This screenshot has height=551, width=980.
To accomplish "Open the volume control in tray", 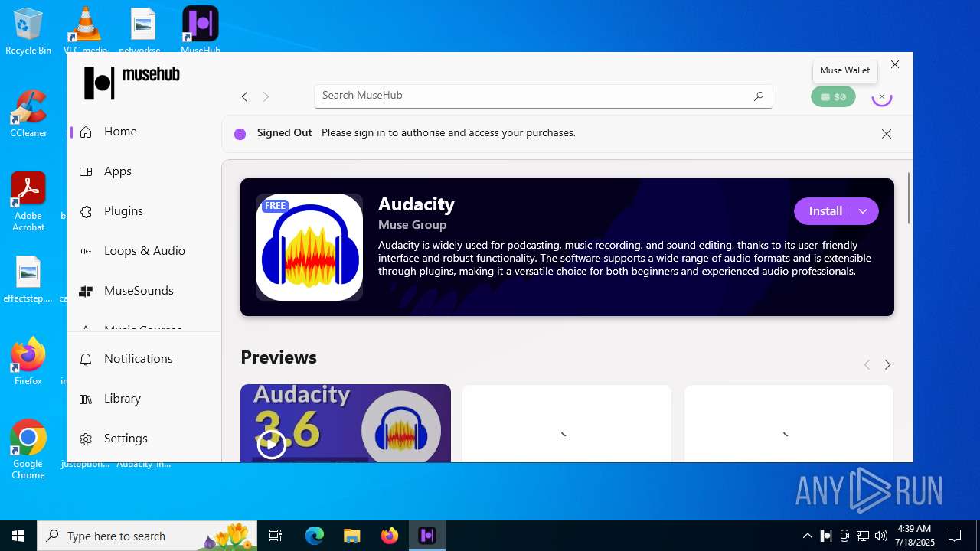I will point(881,536).
